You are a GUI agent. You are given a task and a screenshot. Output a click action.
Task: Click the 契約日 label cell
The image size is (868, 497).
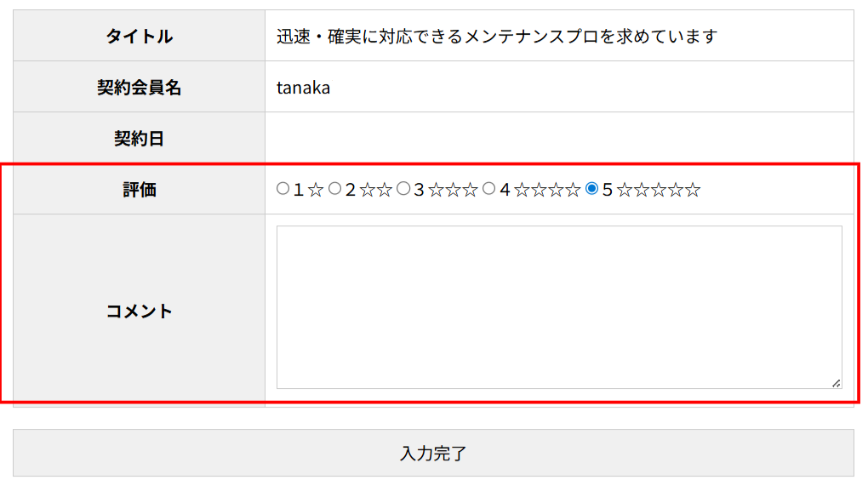tap(140, 138)
